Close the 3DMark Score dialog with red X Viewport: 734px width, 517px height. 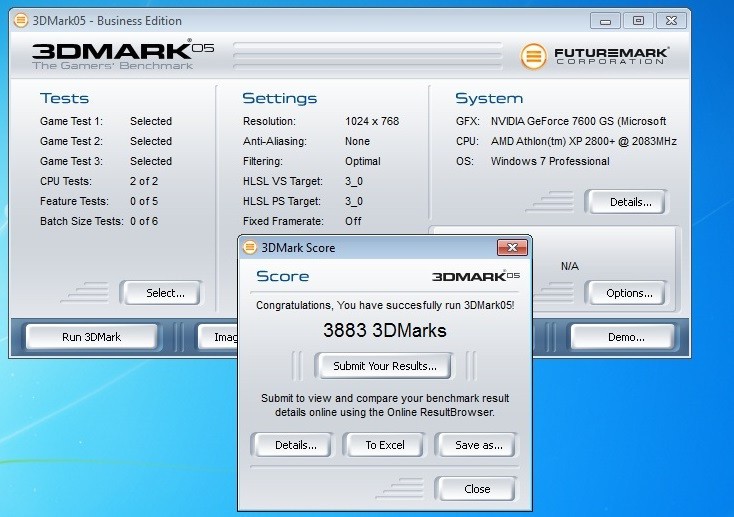pos(512,247)
